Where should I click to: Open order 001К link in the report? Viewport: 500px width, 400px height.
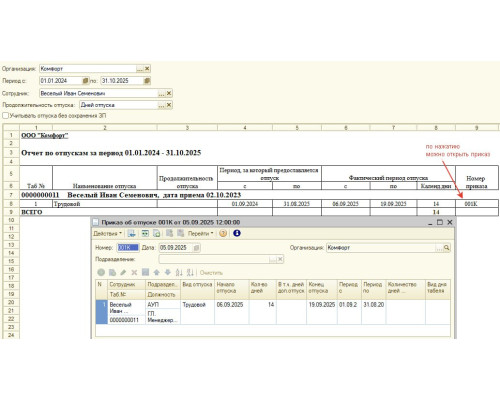point(471,204)
